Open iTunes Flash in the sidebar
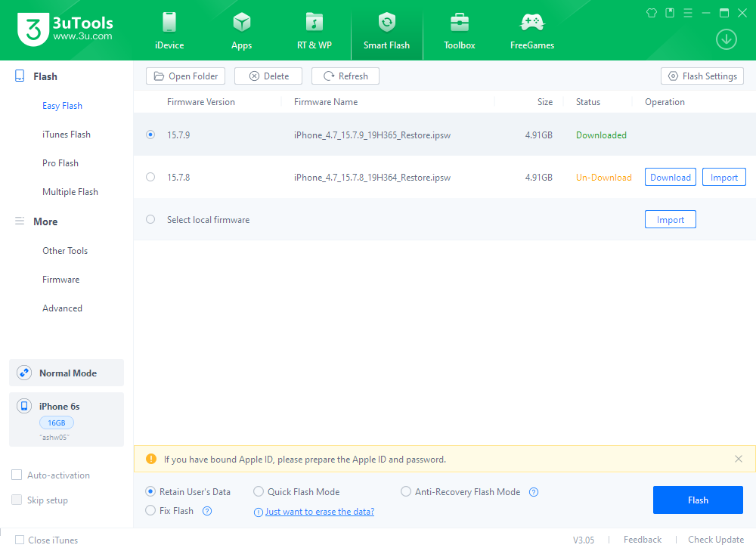This screenshot has height=551, width=756. point(67,135)
